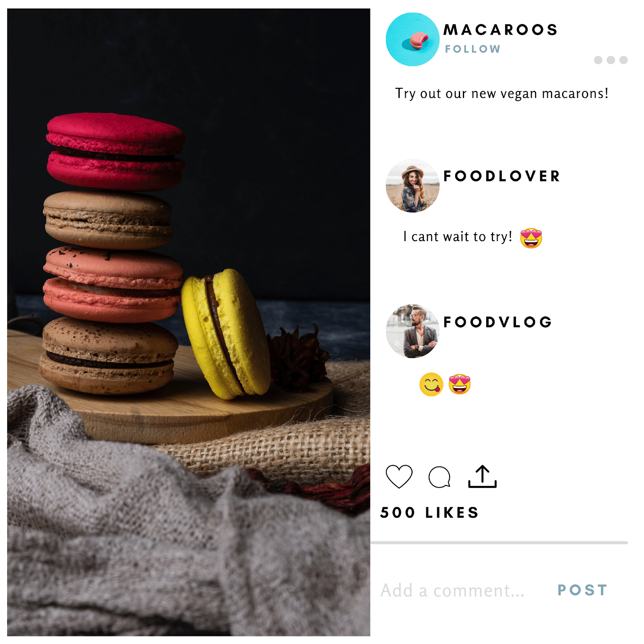Follow the Macaroos account
Viewport: 644px width, 644px height.
(473, 49)
